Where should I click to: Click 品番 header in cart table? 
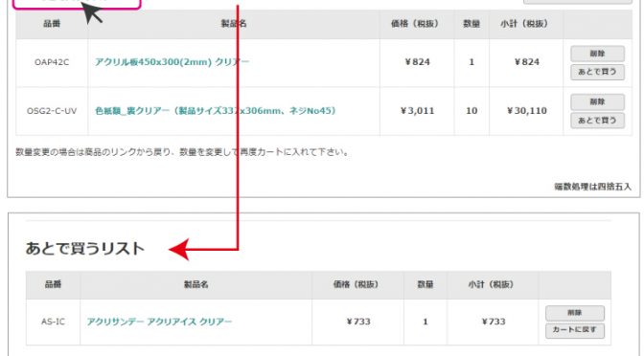(52, 24)
